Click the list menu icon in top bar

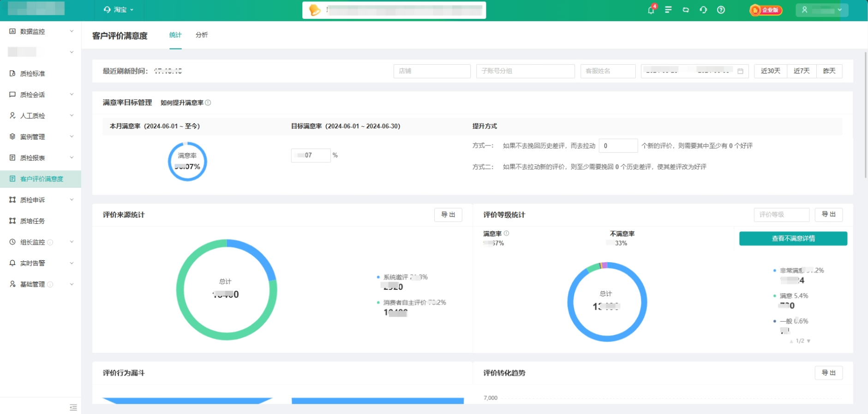[x=668, y=10]
